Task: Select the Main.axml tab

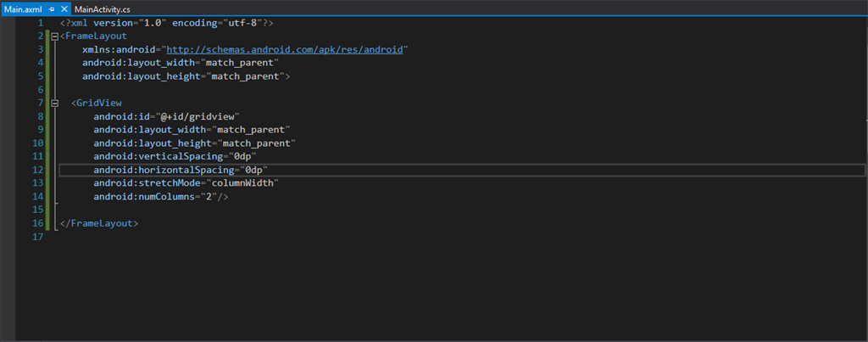Action: (21, 8)
